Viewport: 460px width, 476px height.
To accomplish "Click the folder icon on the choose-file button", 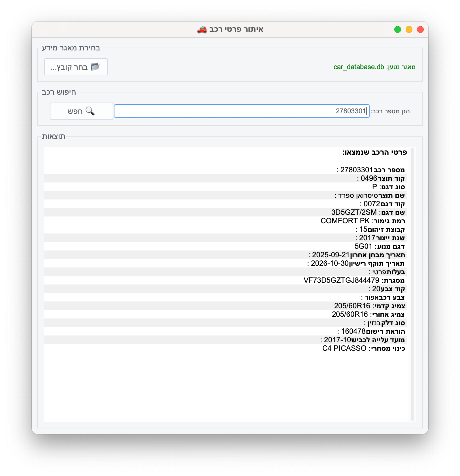I will click(x=95, y=67).
